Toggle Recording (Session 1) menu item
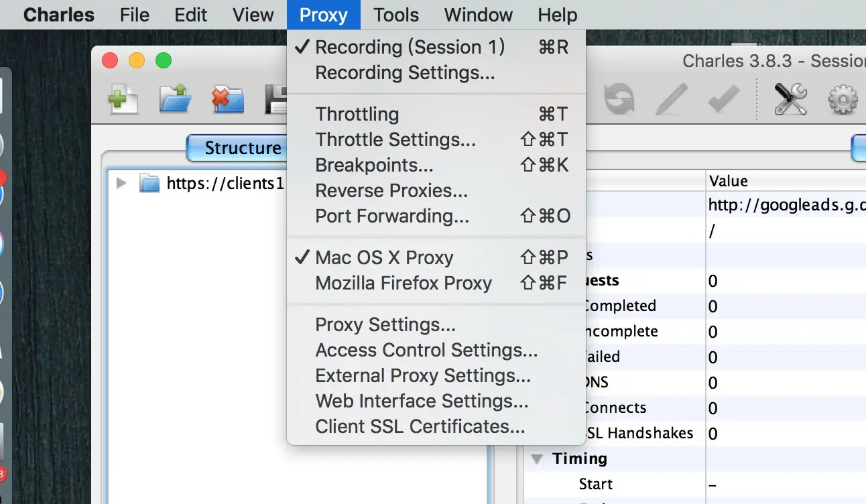Screen dimensions: 866x504 click(436, 47)
